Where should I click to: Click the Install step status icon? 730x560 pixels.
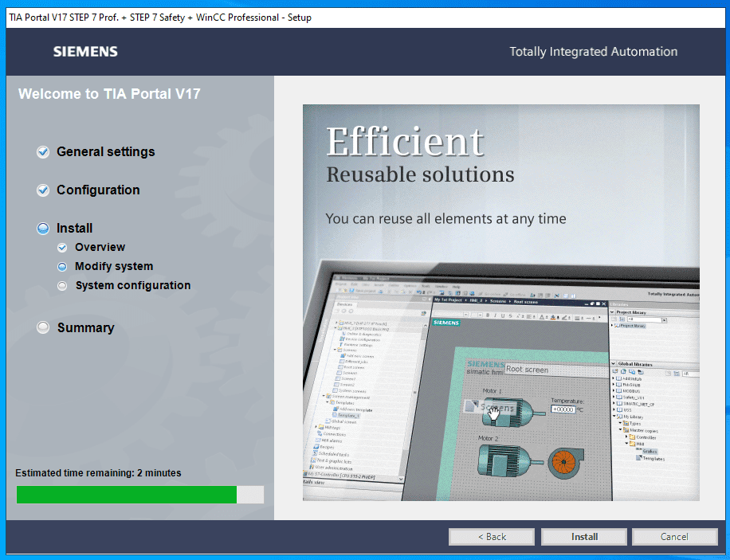[43, 228]
